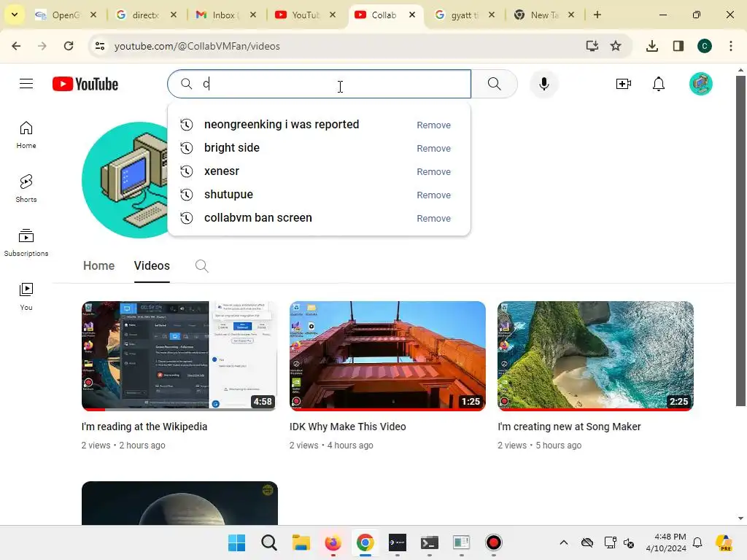747x560 pixels.
Task: Open the red record app in taskbar
Action: 494,542
